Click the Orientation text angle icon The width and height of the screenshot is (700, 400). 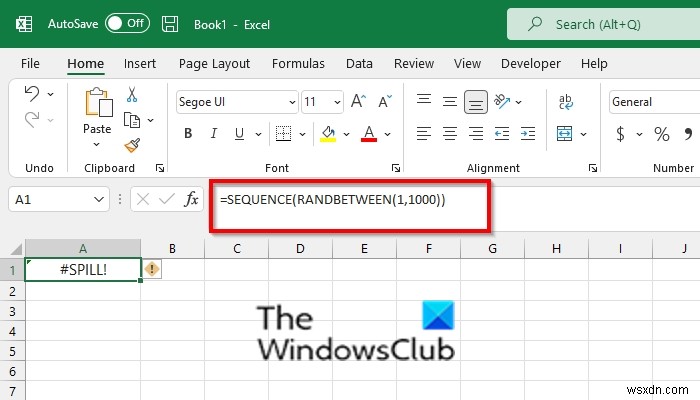click(x=502, y=101)
